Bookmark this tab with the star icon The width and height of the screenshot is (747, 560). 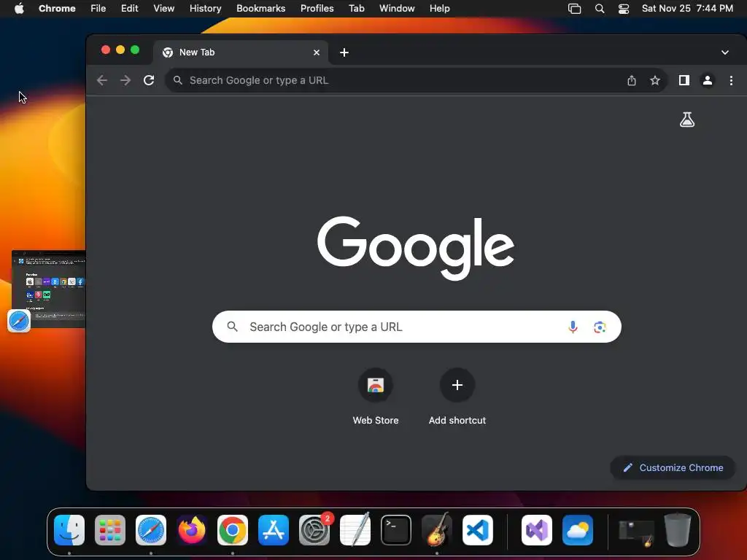[655, 80]
